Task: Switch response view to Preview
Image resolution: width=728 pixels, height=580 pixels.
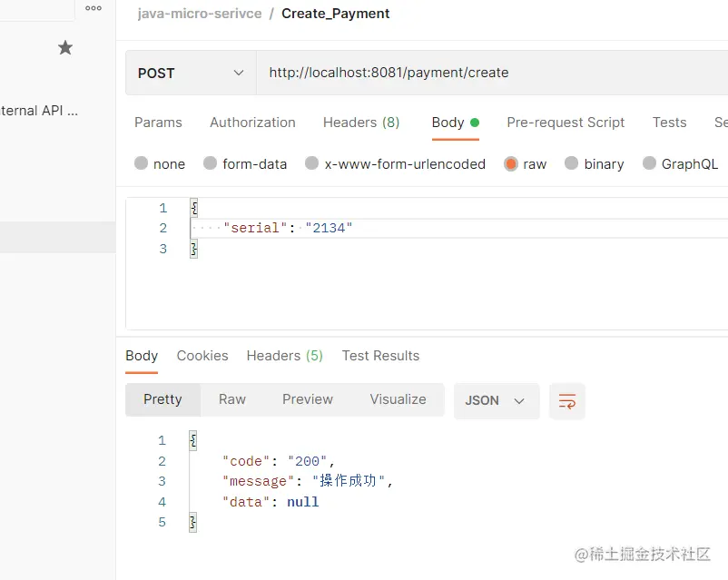Action: pyautogui.click(x=308, y=399)
